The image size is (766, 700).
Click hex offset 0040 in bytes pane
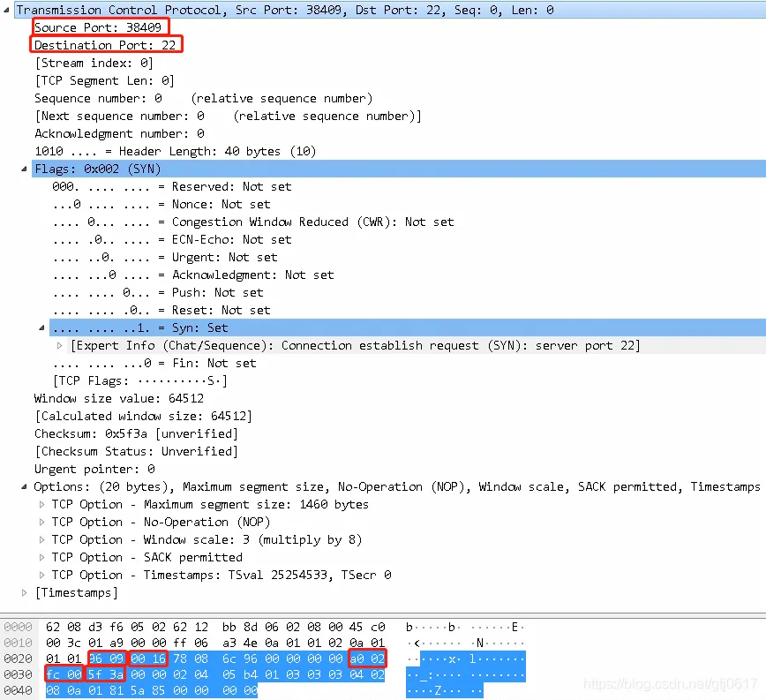(18, 690)
